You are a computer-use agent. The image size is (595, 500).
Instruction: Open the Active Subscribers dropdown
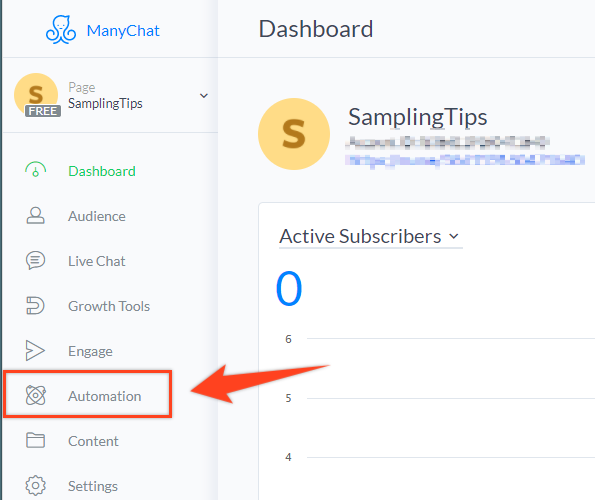pyautogui.click(x=370, y=237)
